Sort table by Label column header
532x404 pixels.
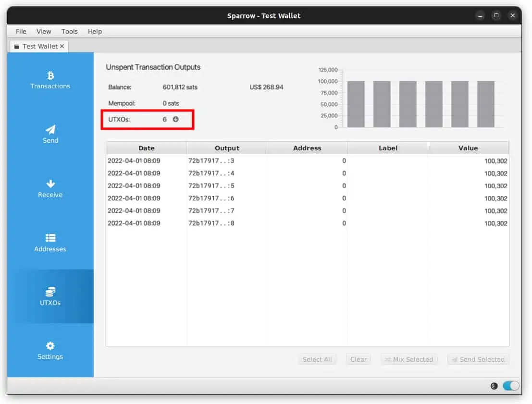(388, 148)
